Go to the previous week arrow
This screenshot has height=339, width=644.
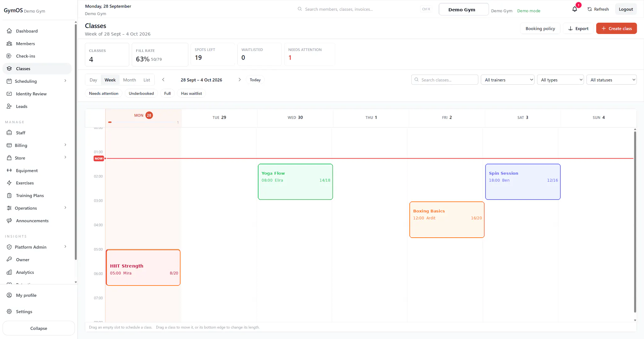point(164,80)
